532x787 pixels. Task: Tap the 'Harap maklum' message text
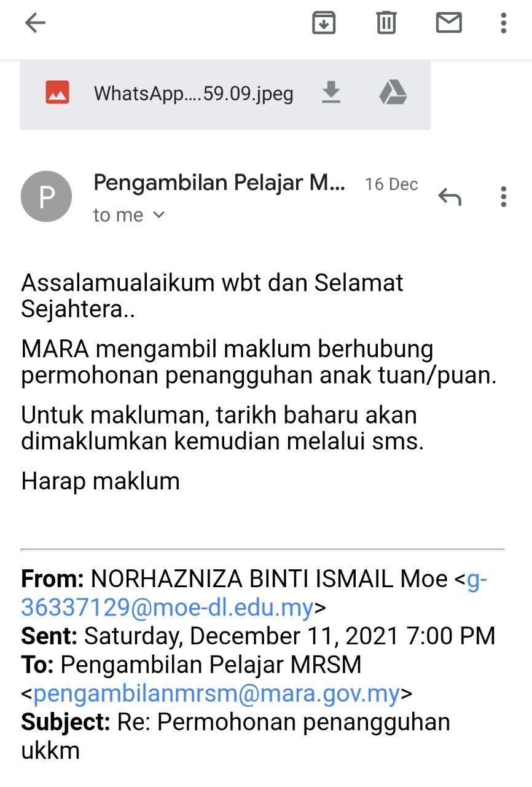tap(101, 481)
